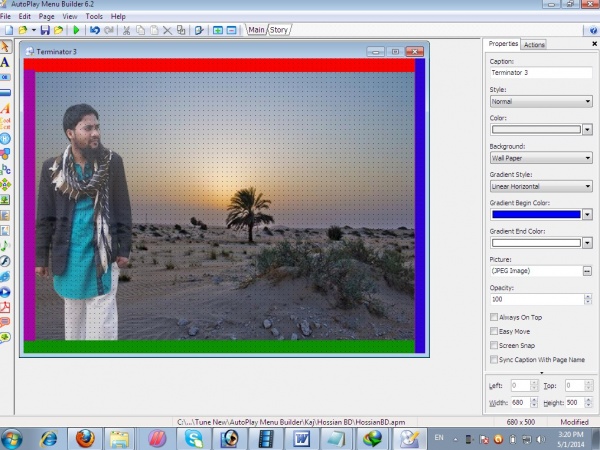
Task: Select the arrow pointer tool
Action: pyautogui.click(x=6, y=46)
